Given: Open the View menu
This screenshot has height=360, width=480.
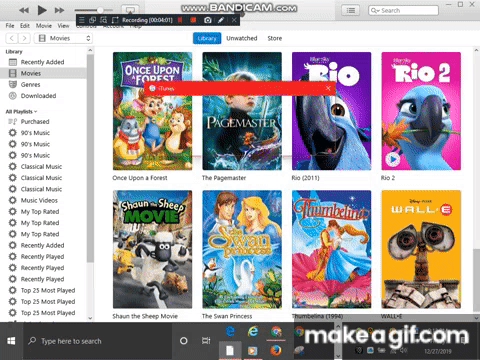Looking at the screenshot, I should coord(63,26).
